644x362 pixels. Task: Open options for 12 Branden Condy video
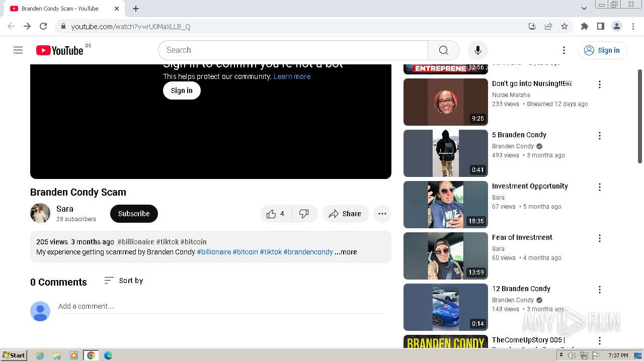tap(599, 290)
